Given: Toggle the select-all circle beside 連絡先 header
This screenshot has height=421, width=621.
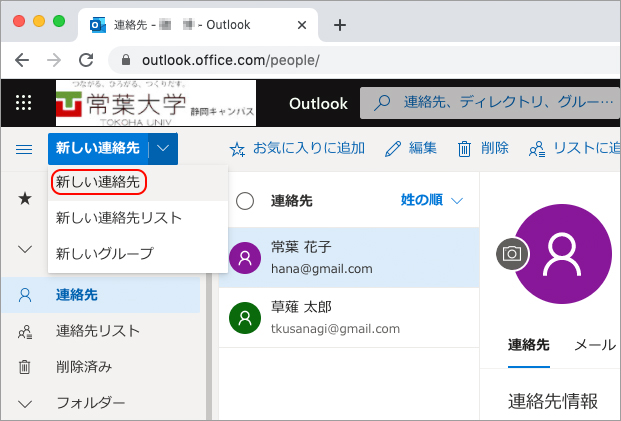Looking at the screenshot, I should 244,201.
